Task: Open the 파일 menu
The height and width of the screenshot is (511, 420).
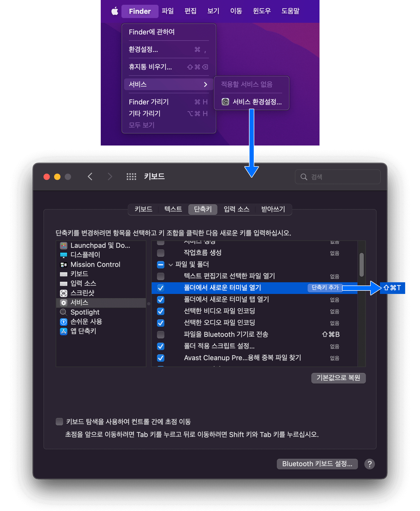Action: (x=168, y=11)
